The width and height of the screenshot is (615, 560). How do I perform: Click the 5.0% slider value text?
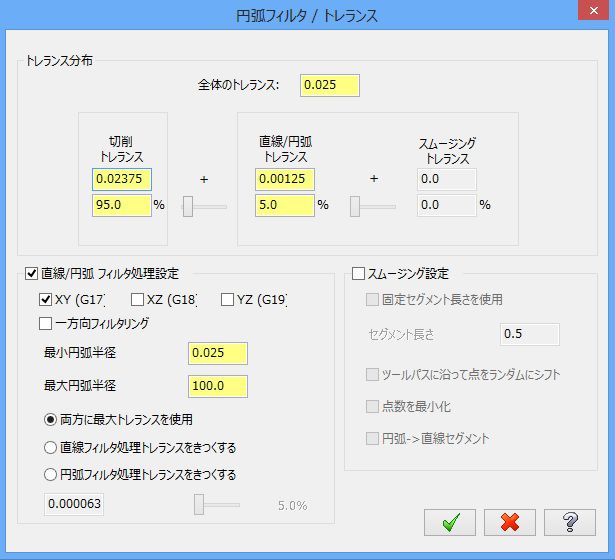292,505
